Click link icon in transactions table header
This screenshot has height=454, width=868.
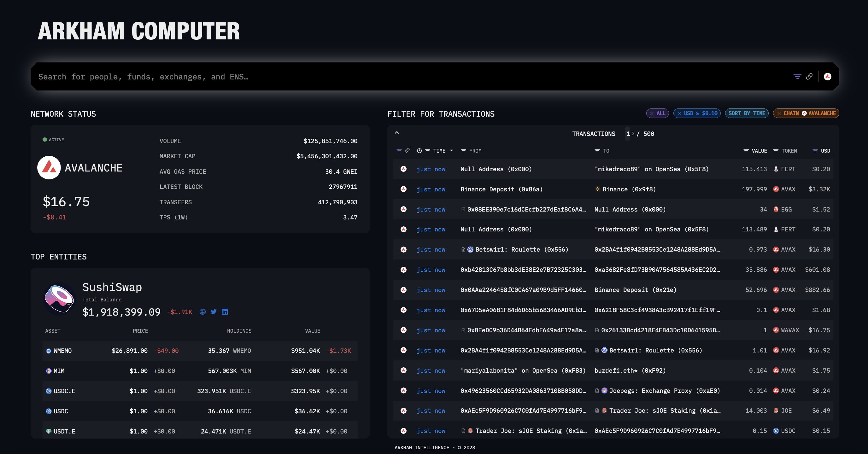pyautogui.click(x=408, y=151)
